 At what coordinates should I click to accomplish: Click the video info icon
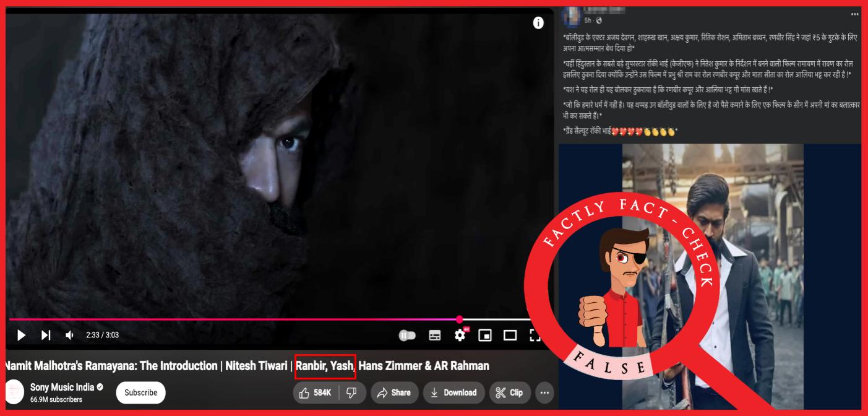click(538, 23)
